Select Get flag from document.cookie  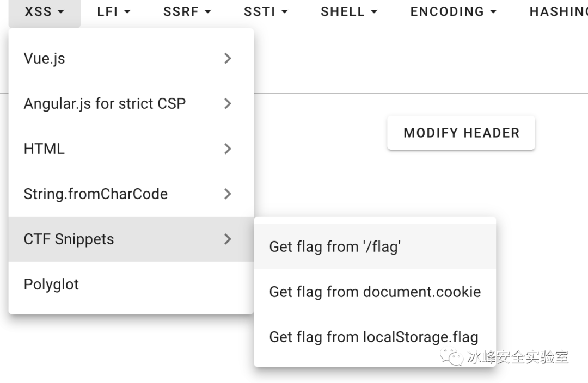(x=375, y=292)
